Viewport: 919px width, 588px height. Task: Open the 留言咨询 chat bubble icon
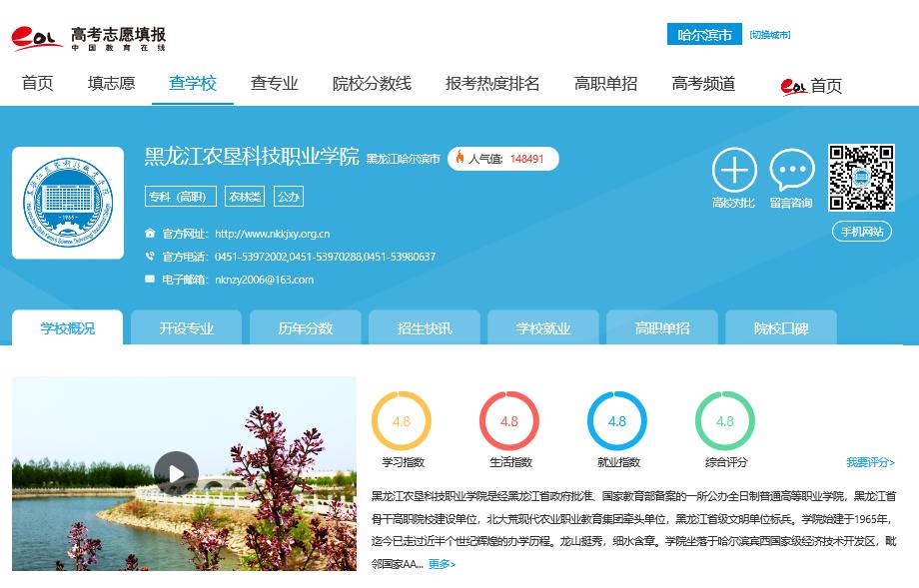[x=792, y=170]
